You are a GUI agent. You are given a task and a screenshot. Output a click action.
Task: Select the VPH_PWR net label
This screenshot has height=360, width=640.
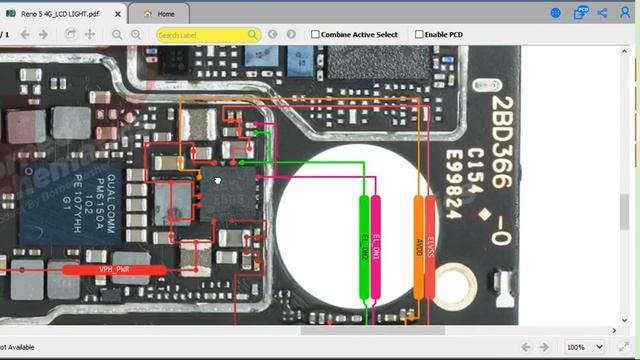(x=114, y=270)
